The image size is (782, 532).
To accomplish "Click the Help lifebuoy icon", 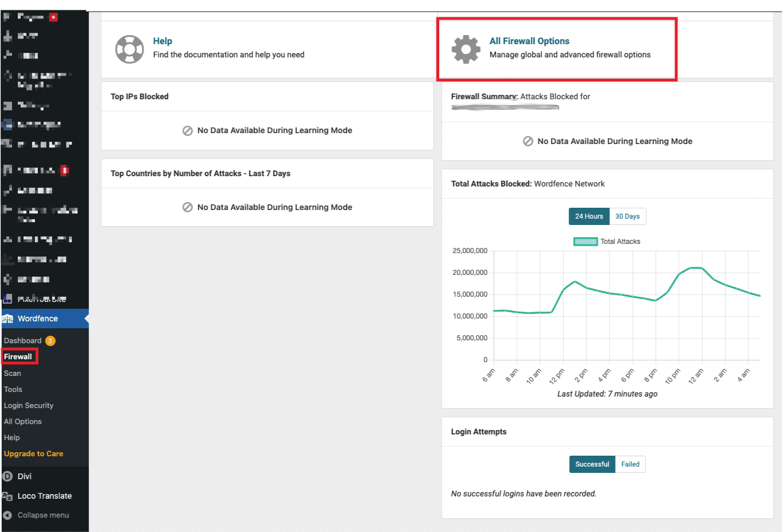I will coord(130,49).
